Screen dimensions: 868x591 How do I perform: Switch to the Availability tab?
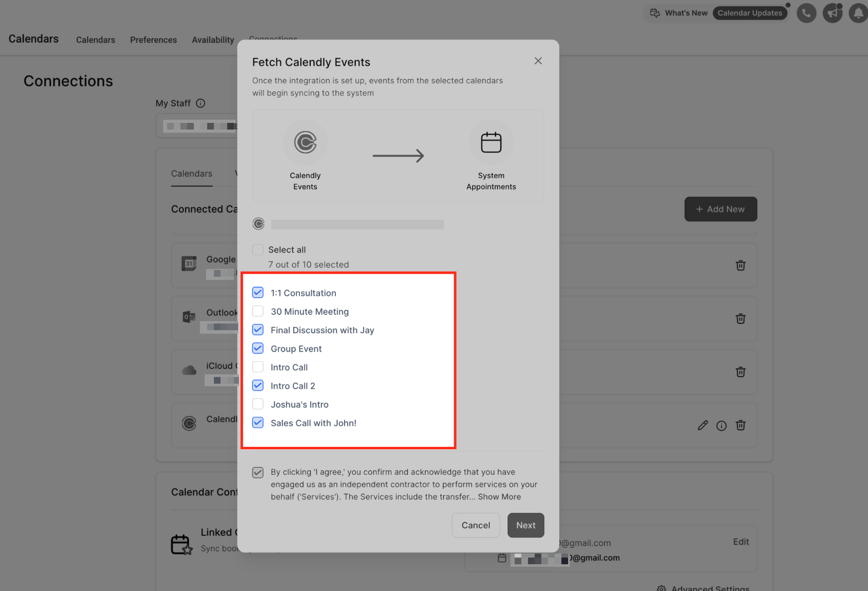(x=213, y=40)
